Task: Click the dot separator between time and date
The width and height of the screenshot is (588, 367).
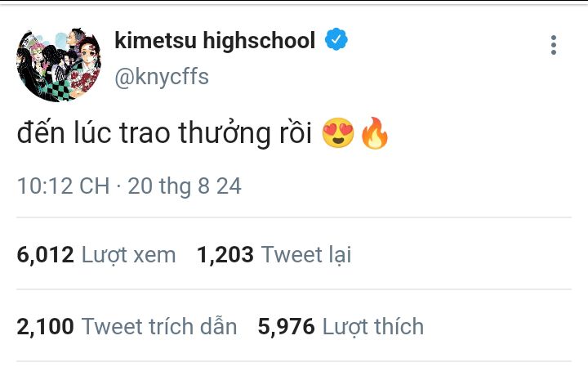Action: [x=118, y=186]
